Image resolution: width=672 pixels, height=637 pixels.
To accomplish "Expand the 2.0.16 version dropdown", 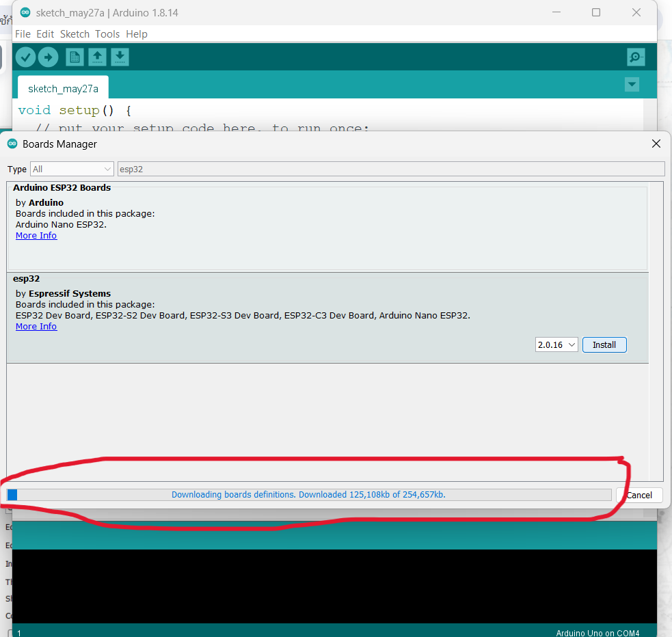I will click(x=556, y=345).
